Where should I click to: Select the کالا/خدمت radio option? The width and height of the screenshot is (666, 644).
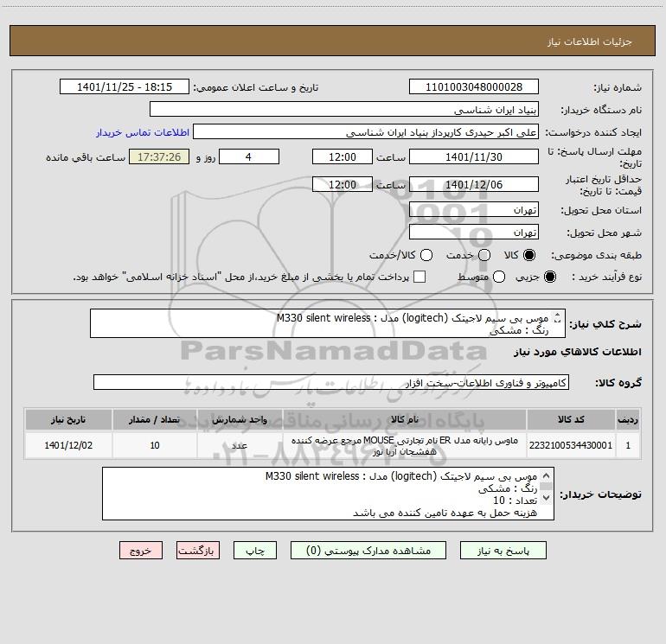point(426,255)
